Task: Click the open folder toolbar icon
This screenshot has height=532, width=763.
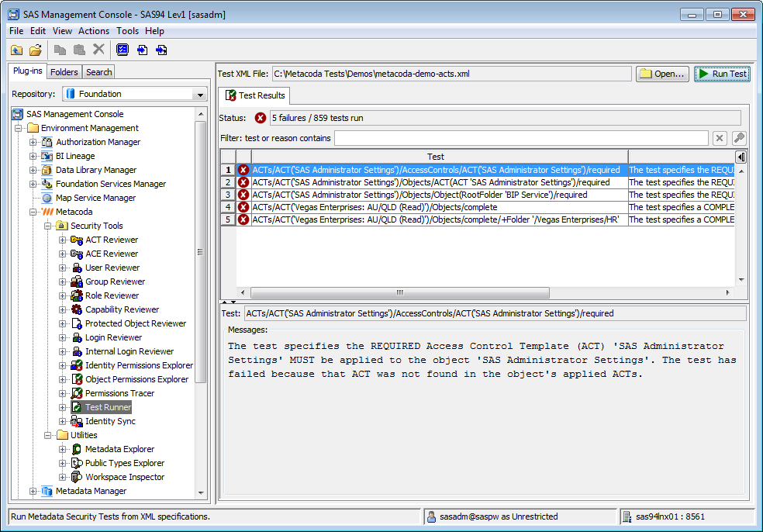Action: pos(36,50)
